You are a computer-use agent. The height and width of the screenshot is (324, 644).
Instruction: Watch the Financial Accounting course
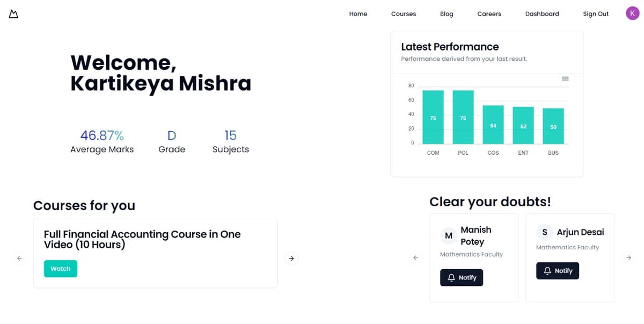(x=61, y=269)
